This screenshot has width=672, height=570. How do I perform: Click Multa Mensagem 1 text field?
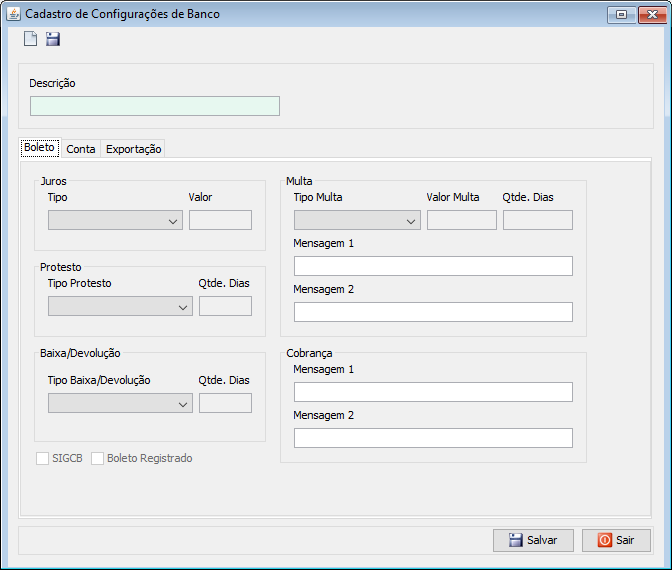coord(433,266)
